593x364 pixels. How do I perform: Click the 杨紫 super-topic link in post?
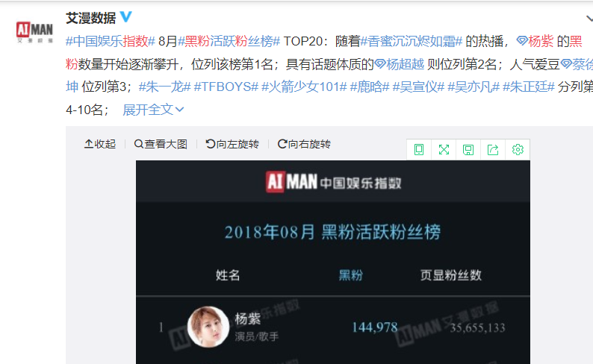pyautogui.click(x=535, y=41)
